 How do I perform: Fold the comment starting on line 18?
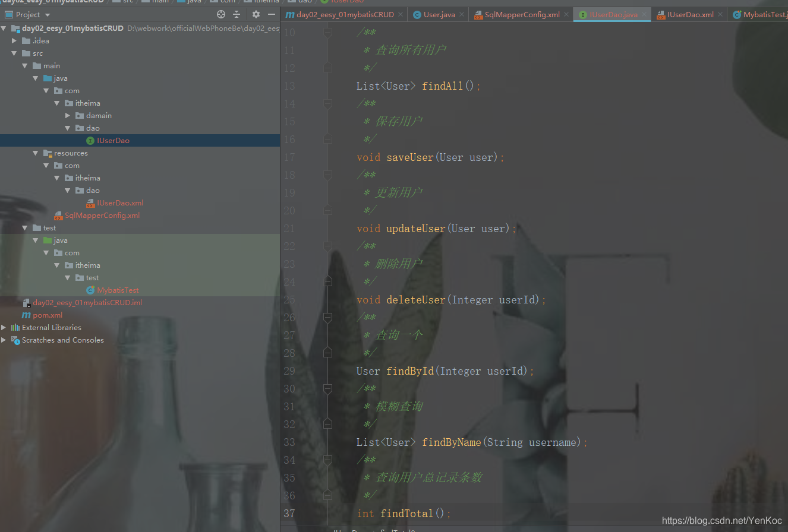coord(327,175)
